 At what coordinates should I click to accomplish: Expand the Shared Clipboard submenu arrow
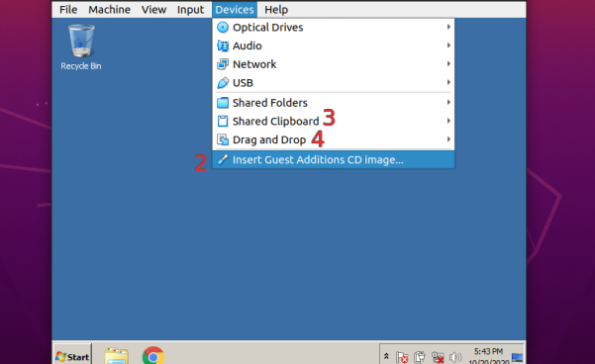click(x=448, y=121)
